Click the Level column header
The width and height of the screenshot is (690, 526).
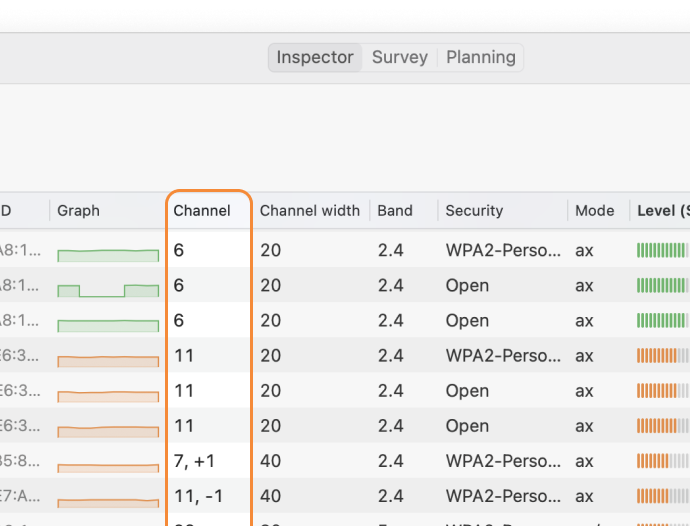[x=663, y=210]
